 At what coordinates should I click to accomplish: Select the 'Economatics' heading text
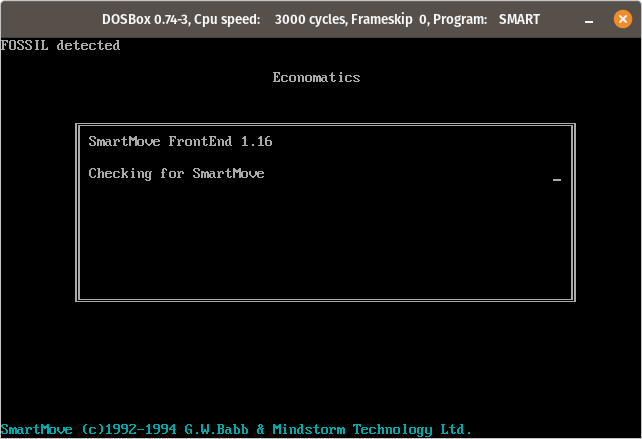316,77
